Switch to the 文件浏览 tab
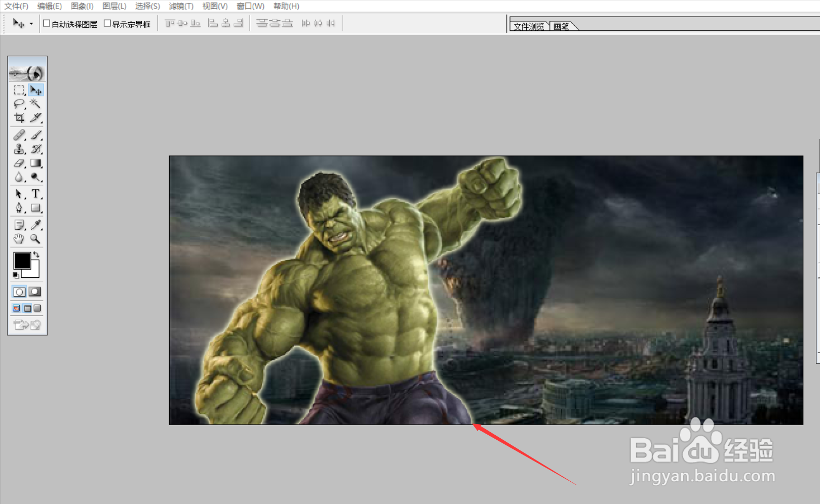 (x=529, y=26)
